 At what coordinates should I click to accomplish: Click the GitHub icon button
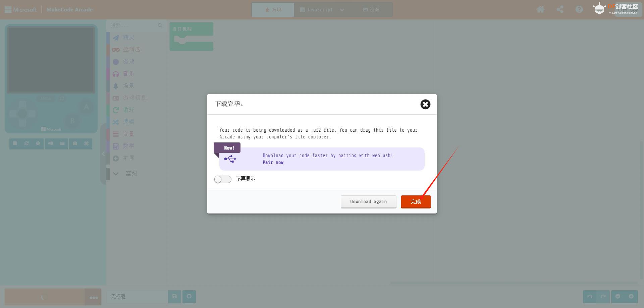point(189,297)
